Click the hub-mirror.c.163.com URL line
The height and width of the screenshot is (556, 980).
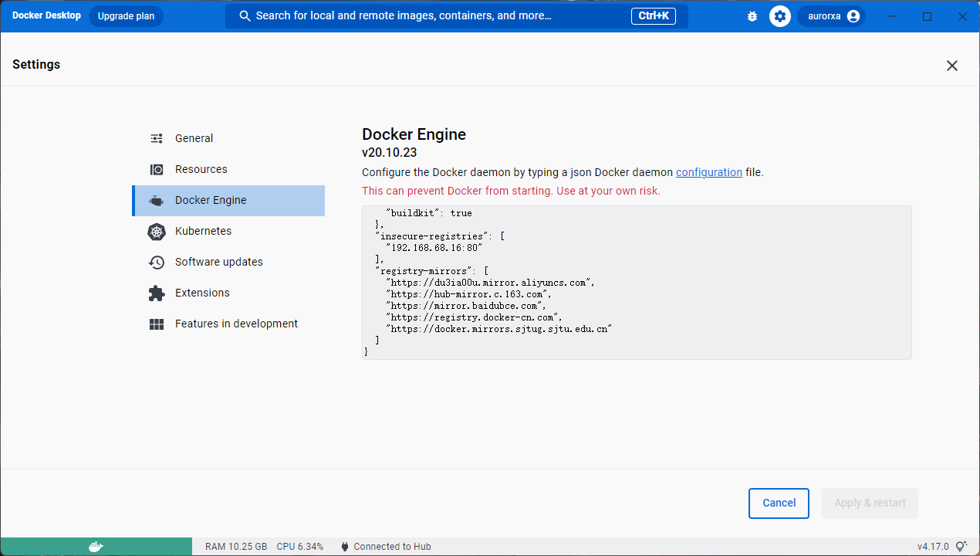[468, 294]
